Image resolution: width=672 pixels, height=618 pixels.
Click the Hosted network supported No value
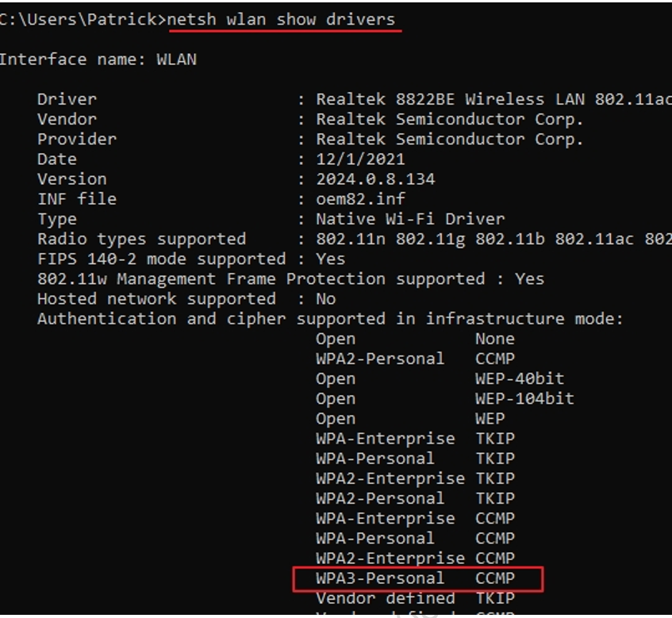(326, 299)
